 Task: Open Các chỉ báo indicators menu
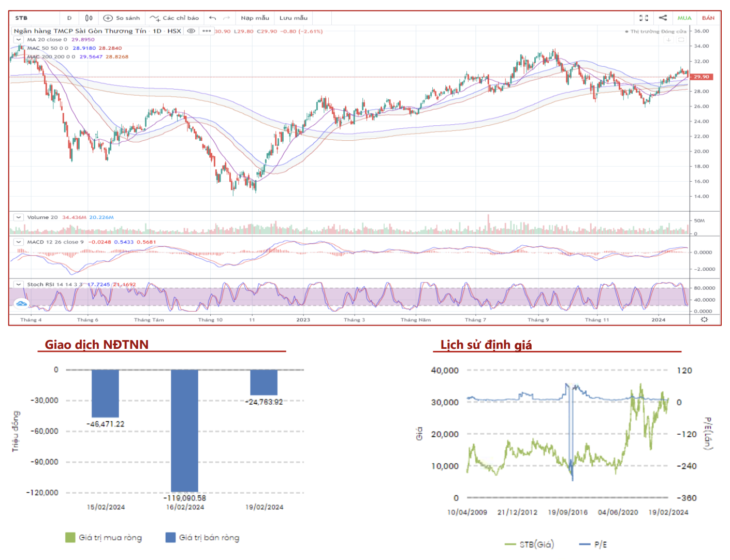tap(174, 18)
